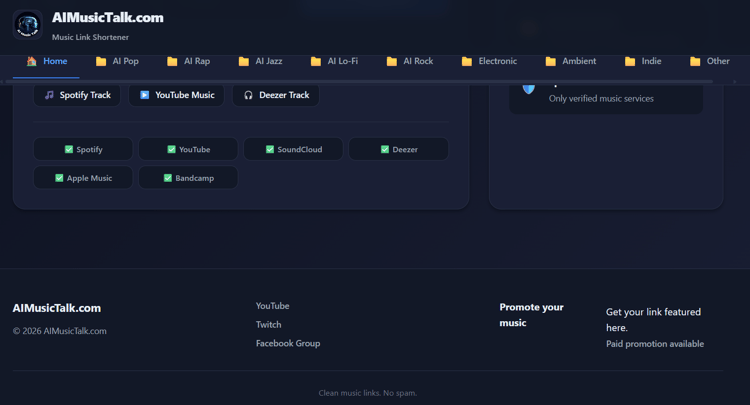Viewport: 750px width, 405px height.
Task: Toggle the SoundCloud checkmark
Action: (x=270, y=149)
